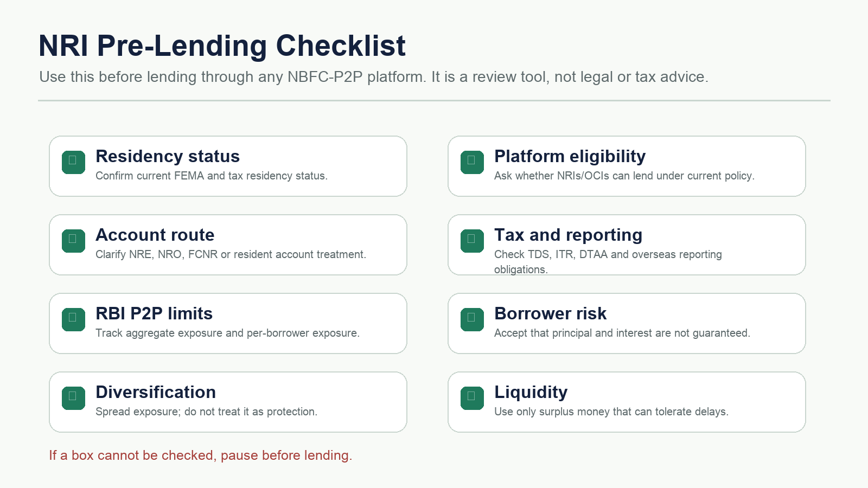Tick the Platform eligibility checkbox
This screenshot has height=488, width=868.
472,162
